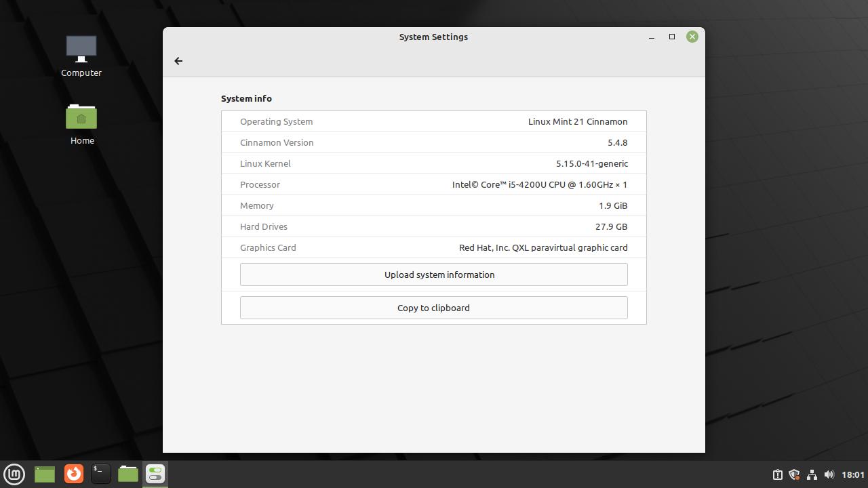This screenshot has width=868, height=488.
Task: Select the Intel Core i5-4200U processor text
Action: tap(540, 185)
